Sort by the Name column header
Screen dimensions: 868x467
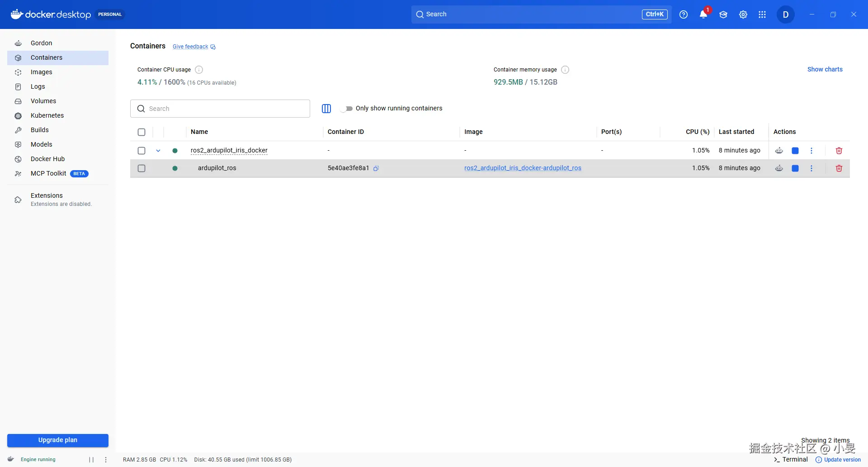[199, 132]
